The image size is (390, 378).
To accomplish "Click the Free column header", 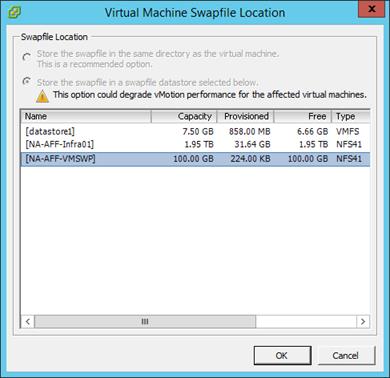I will click(x=303, y=116).
